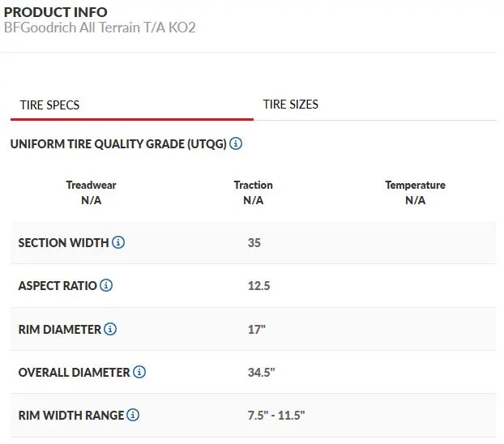Click the N/A value under Temperature
Screen dimensions: 504x444
(416, 200)
